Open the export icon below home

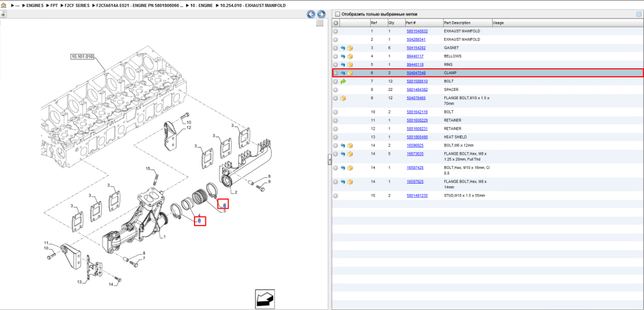point(3,14)
